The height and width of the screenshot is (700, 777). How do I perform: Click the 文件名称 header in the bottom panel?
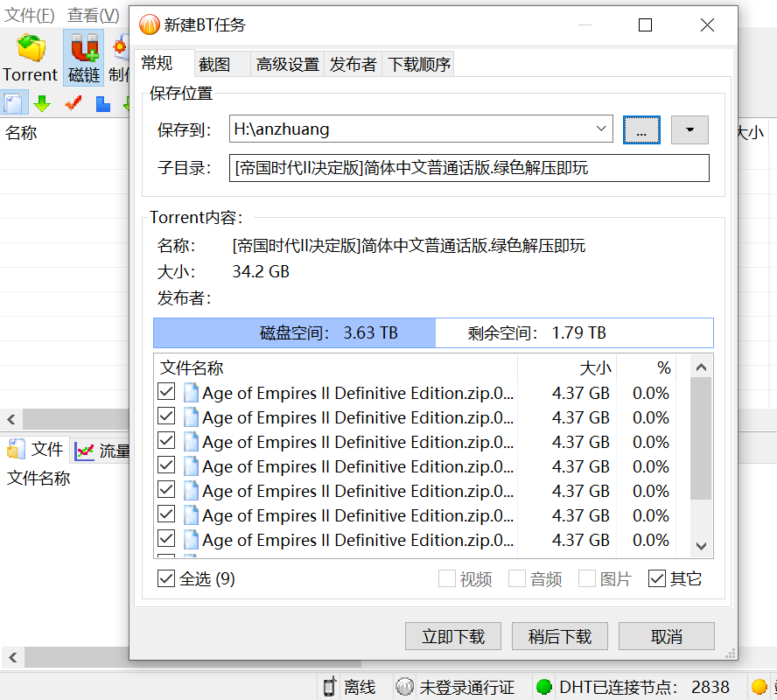(x=38, y=478)
